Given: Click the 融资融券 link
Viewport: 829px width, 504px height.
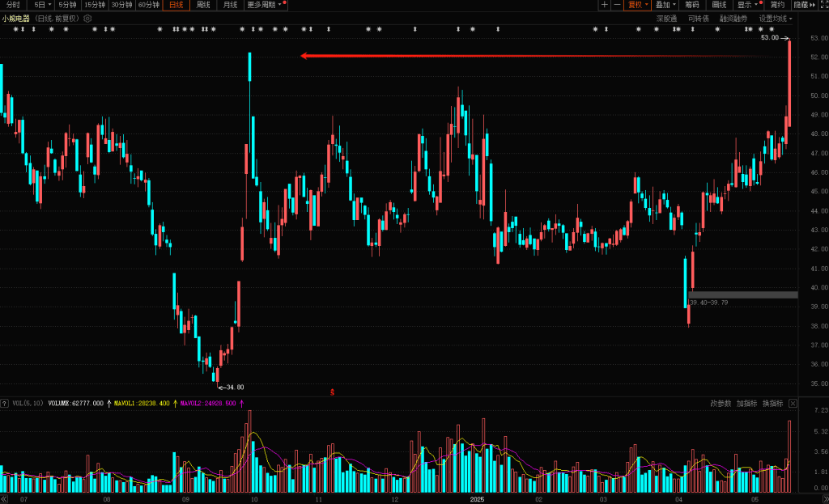Looking at the screenshot, I should 733,19.
